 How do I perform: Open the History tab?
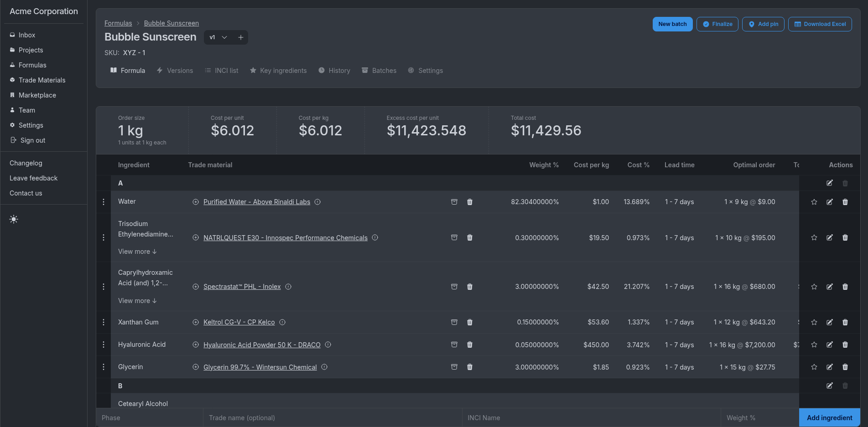pos(334,71)
